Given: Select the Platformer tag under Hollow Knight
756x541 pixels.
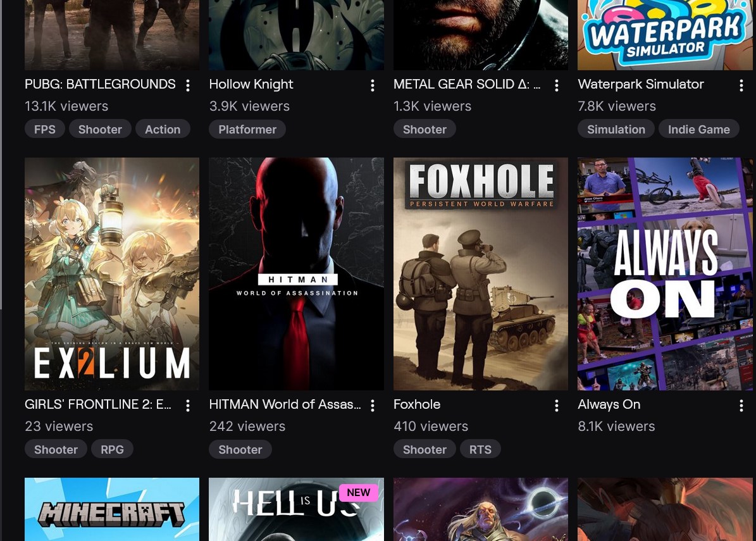Looking at the screenshot, I should tap(247, 128).
